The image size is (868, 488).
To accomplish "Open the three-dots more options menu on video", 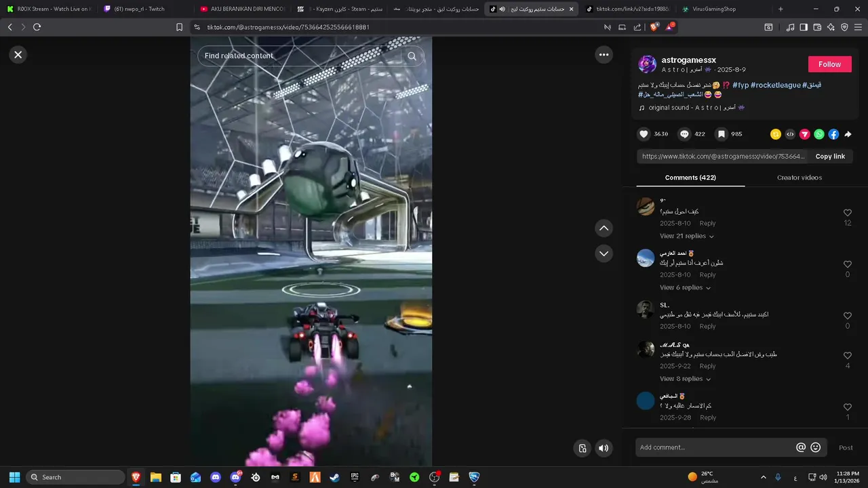I will coord(604,55).
